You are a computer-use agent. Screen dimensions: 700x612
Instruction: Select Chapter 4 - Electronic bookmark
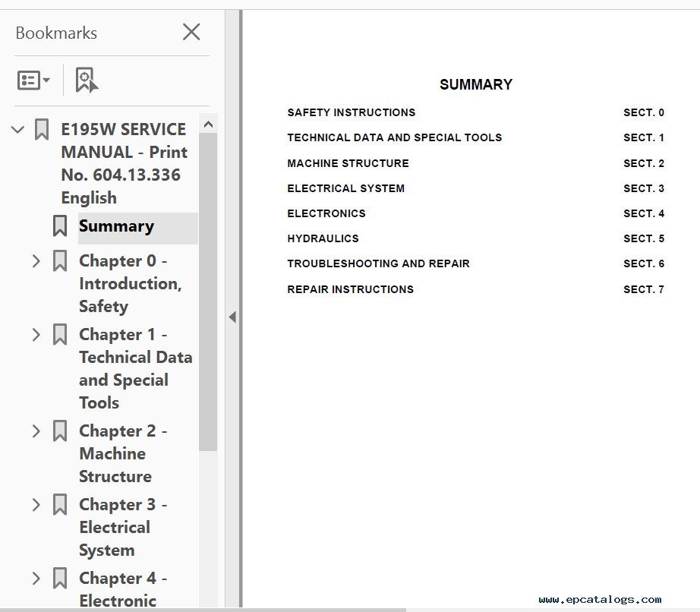(x=123, y=589)
